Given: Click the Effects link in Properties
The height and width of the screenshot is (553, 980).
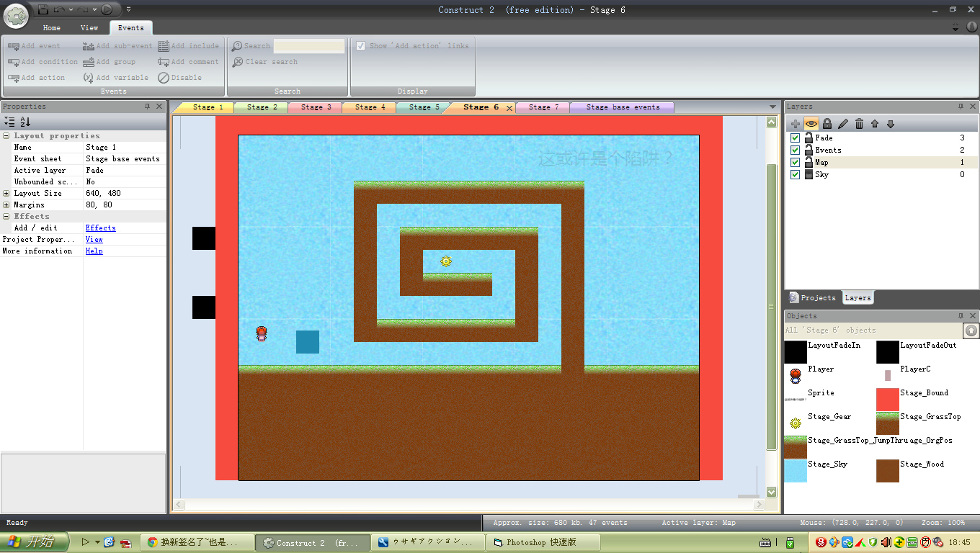Looking at the screenshot, I should [101, 228].
